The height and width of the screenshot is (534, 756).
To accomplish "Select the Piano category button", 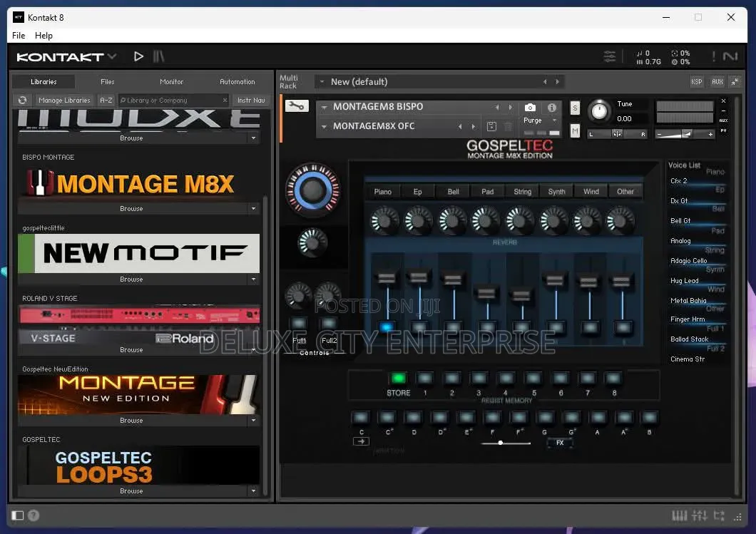I will (x=383, y=192).
